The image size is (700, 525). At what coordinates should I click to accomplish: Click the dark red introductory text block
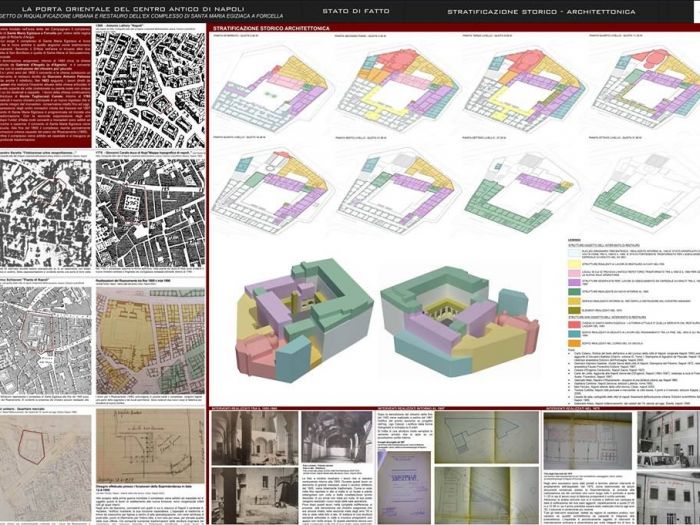(46, 86)
